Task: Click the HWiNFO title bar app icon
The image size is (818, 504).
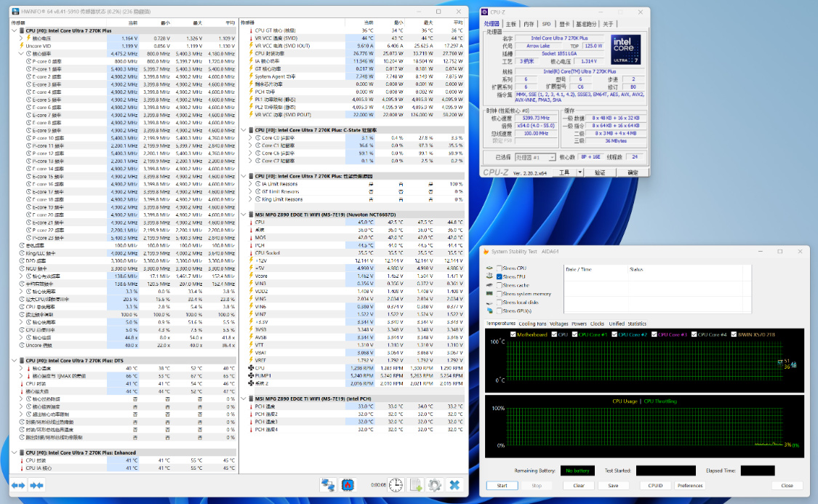Action: click(x=15, y=12)
